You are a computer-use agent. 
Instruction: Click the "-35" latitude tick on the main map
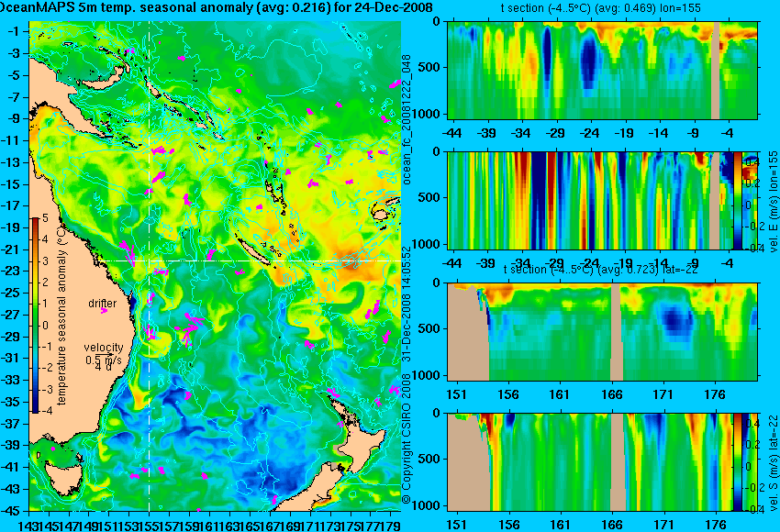[12, 402]
